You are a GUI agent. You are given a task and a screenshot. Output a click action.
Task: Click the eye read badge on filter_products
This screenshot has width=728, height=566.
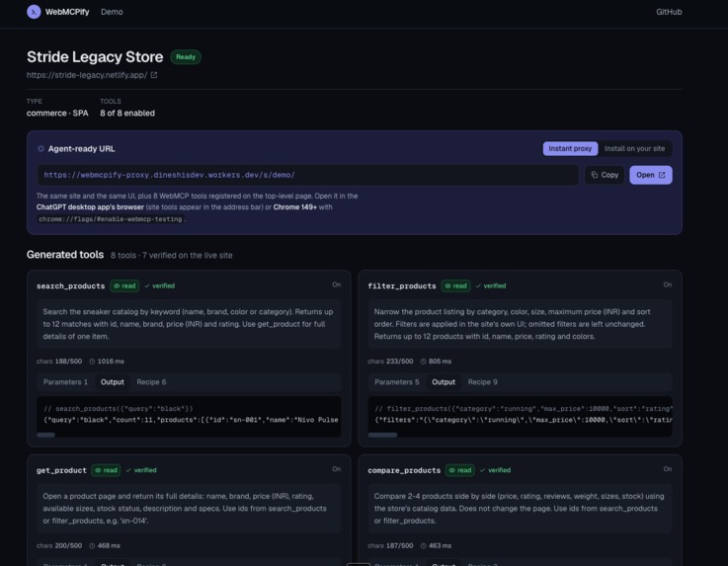pyautogui.click(x=455, y=286)
